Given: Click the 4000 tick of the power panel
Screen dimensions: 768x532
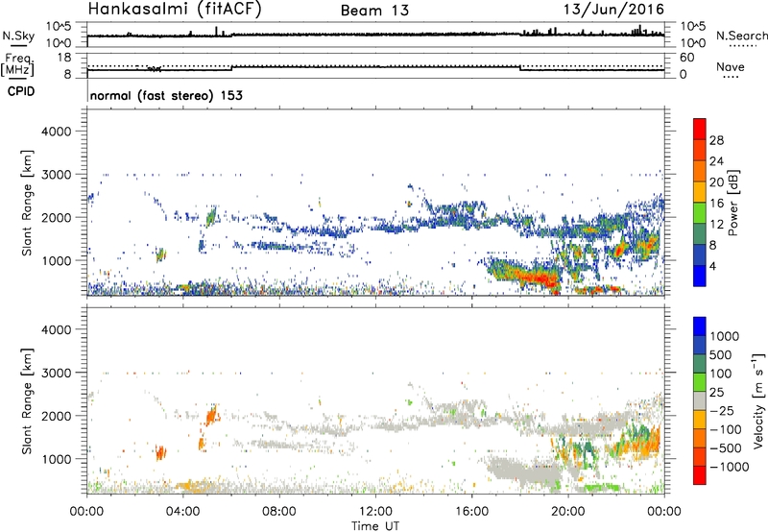Looking at the screenshot, I should (x=56, y=132).
